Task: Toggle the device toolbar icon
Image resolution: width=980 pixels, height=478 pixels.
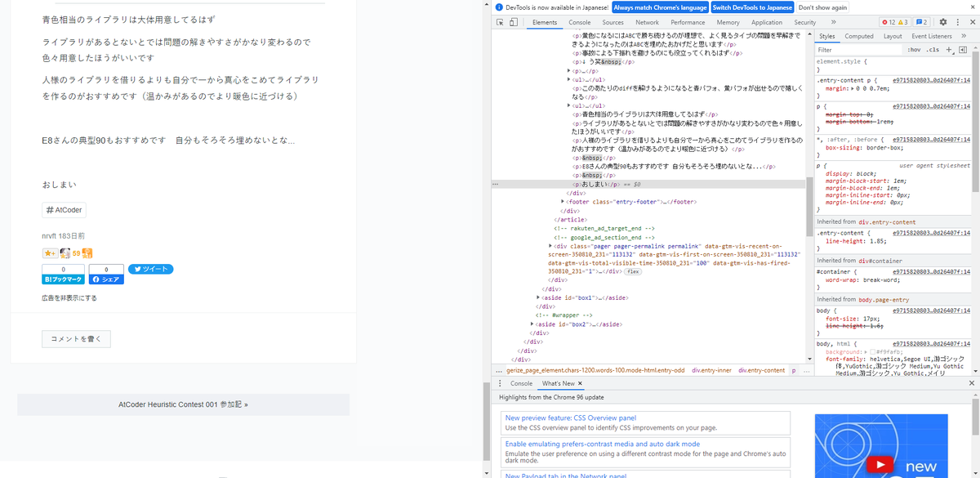Action: point(514,23)
